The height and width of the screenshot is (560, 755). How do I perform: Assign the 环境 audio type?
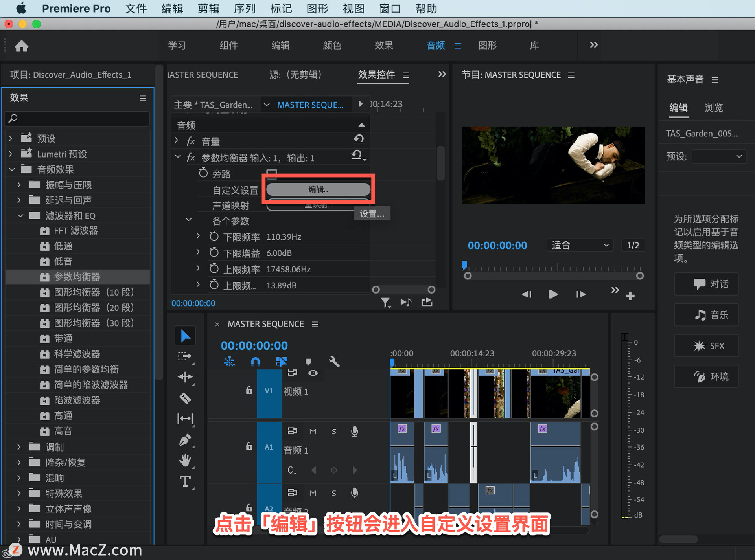pos(706,376)
